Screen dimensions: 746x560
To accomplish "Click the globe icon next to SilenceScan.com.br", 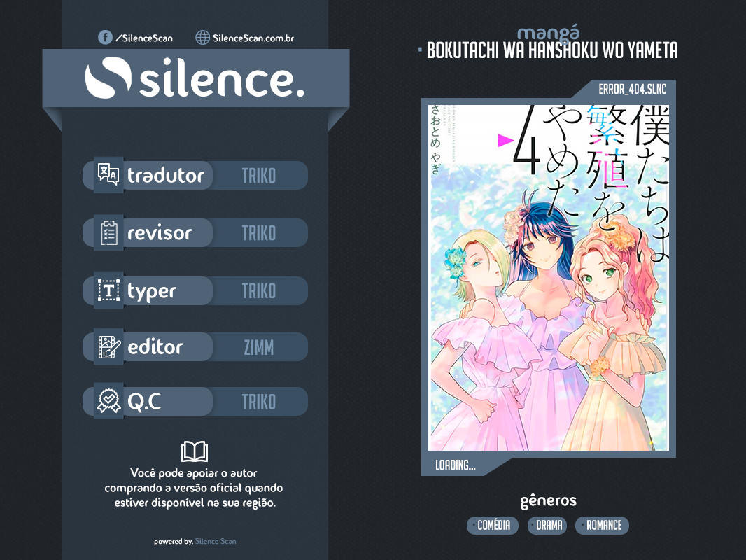I will (x=203, y=38).
